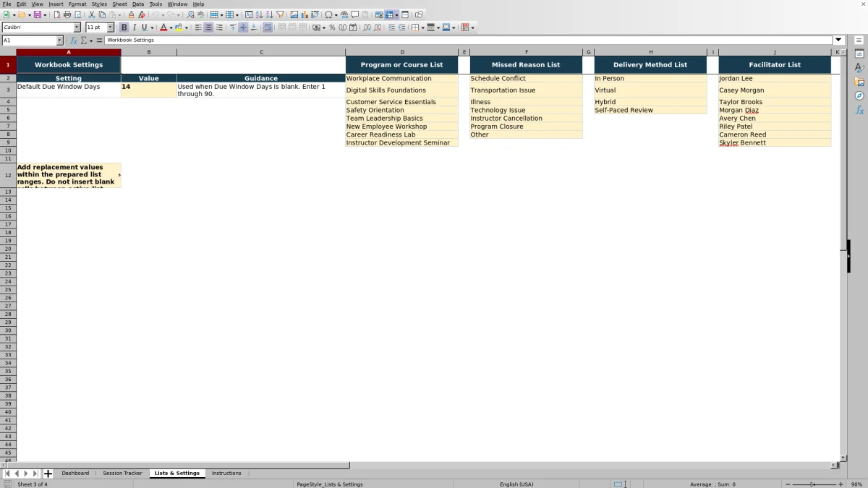This screenshot has width=868, height=488.
Task: Click the English (USA) language status field
Action: [x=516, y=484]
